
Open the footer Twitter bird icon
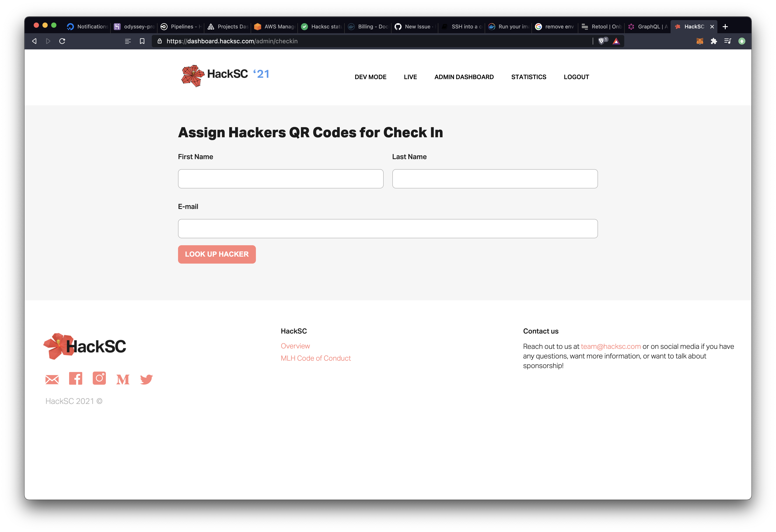(146, 379)
